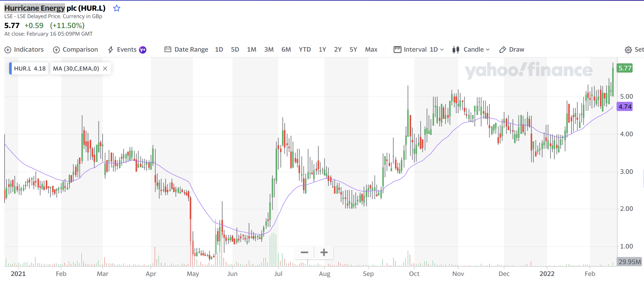
Task: Select the 3M time range
Action: 269,50
